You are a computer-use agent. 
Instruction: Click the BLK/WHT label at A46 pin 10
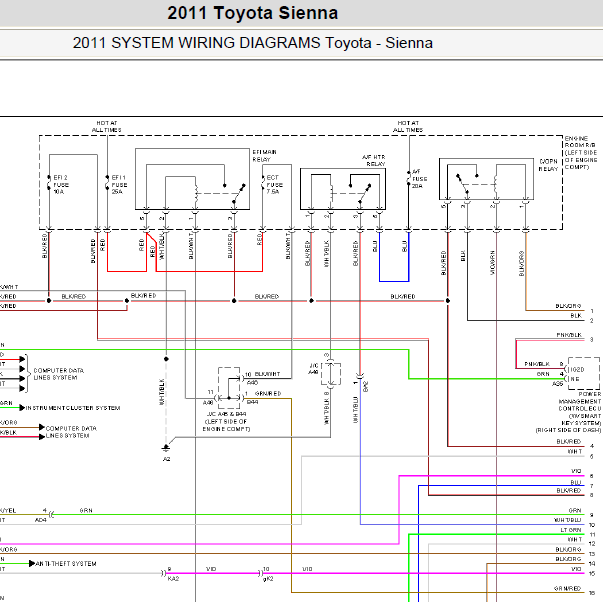267,374
